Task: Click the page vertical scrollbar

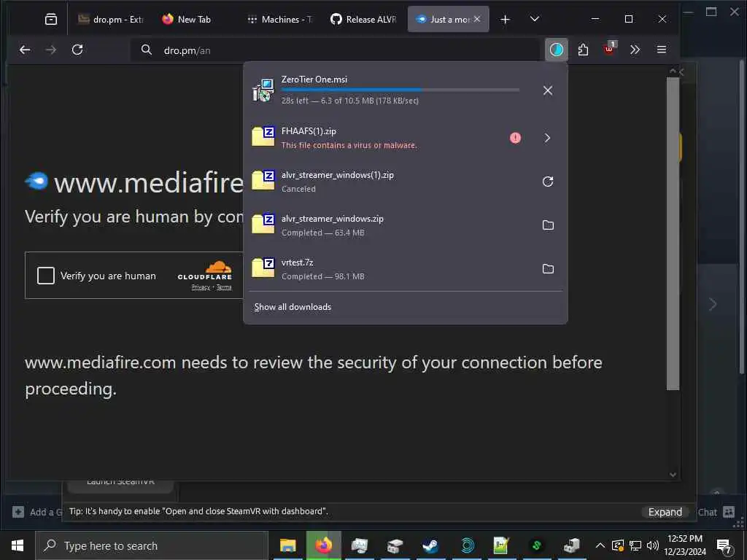Action: [x=672, y=233]
